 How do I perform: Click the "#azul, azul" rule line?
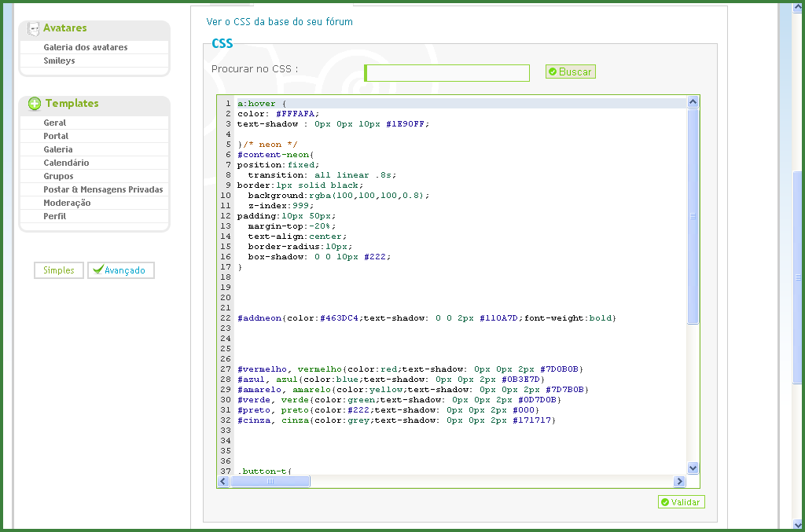pyautogui.click(x=391, y=380)
